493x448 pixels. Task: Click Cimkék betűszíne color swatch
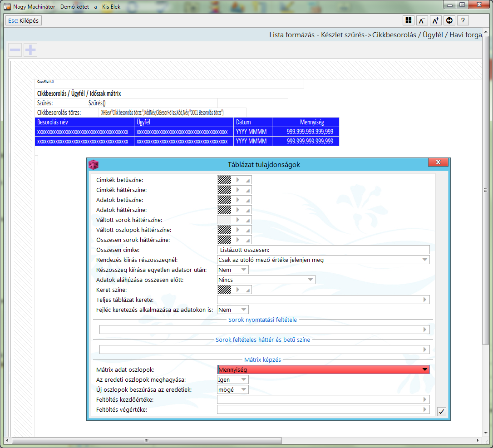pos(225,180)
